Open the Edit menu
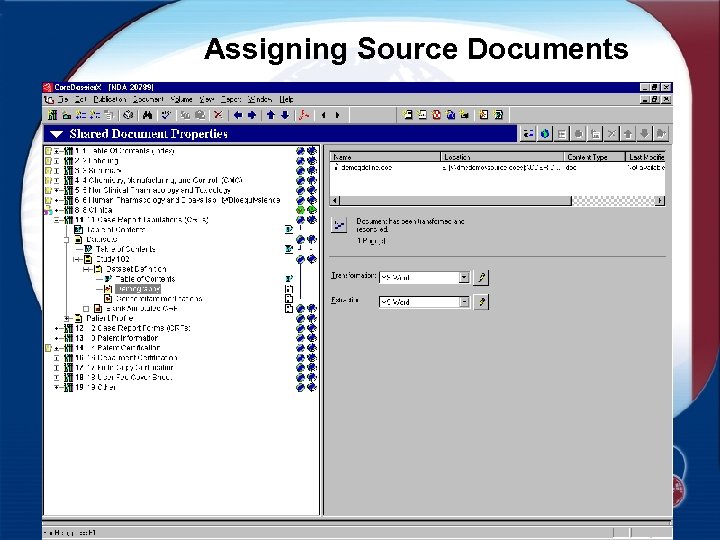 [x=81, y=99]
